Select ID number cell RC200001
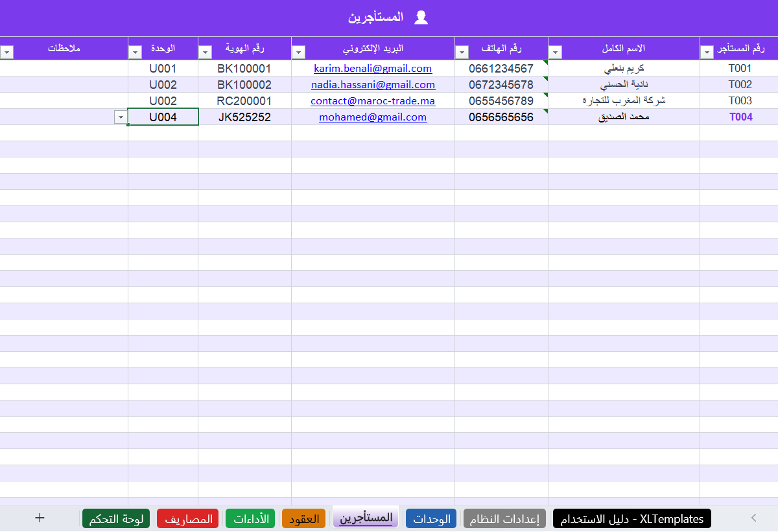 [244, 100]
